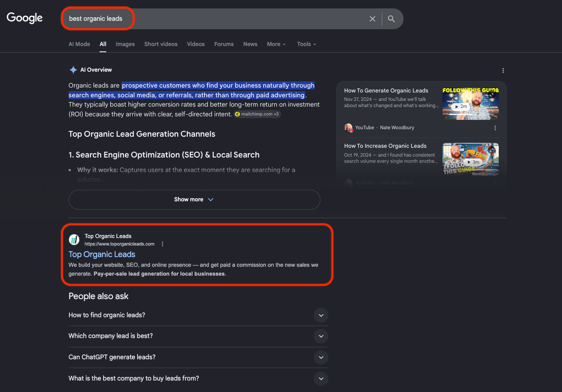Viewport: 562px width, 392px height.
Task: Click the Google logo
Action: [x=25, y=18]
